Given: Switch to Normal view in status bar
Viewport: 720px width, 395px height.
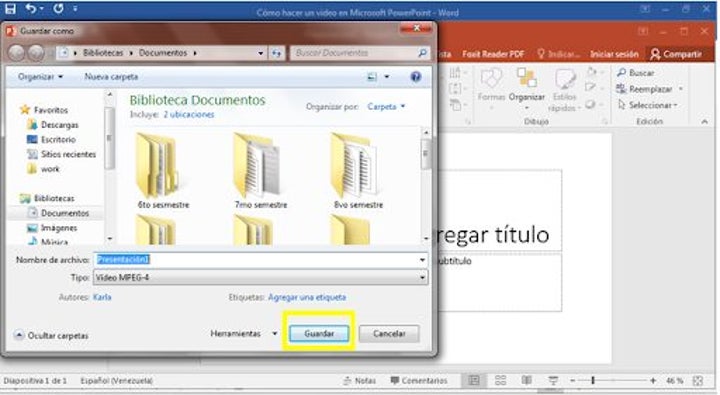Looking at the screenshot, I should (474, 380).
